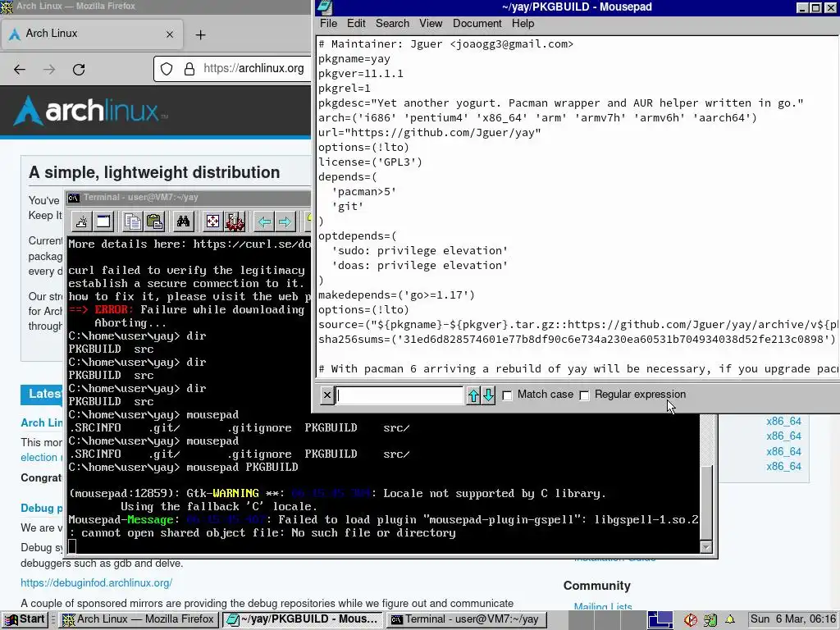Viewport: 840px width, 630px height.
Task: Open Mousepad View menu
Action: (x=431, y=24)
